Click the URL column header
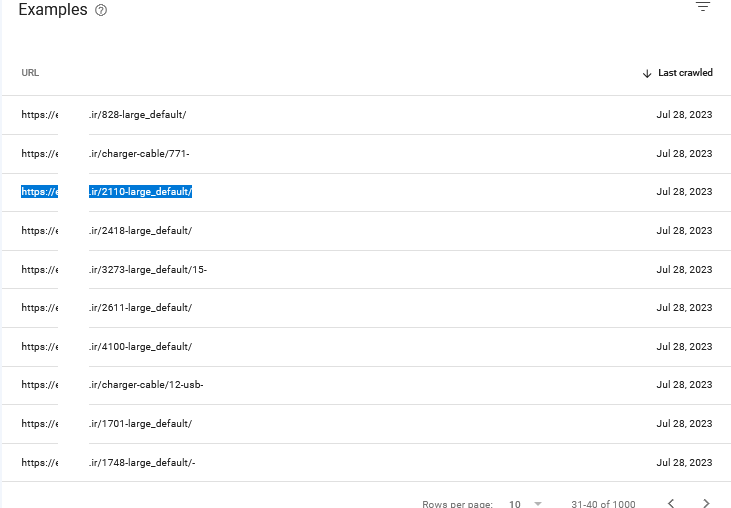731x508 pixels. tap(30, 73)
